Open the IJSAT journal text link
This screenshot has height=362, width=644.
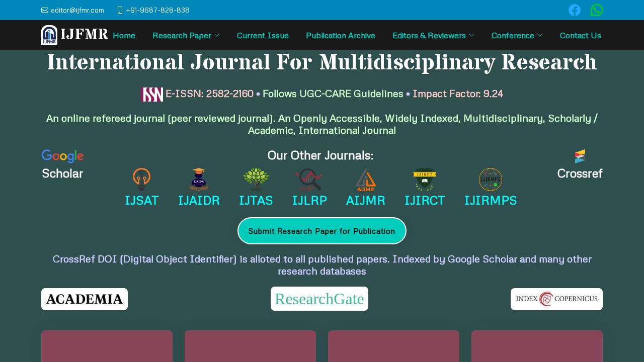pyautogui.click(x=142, y=200)
